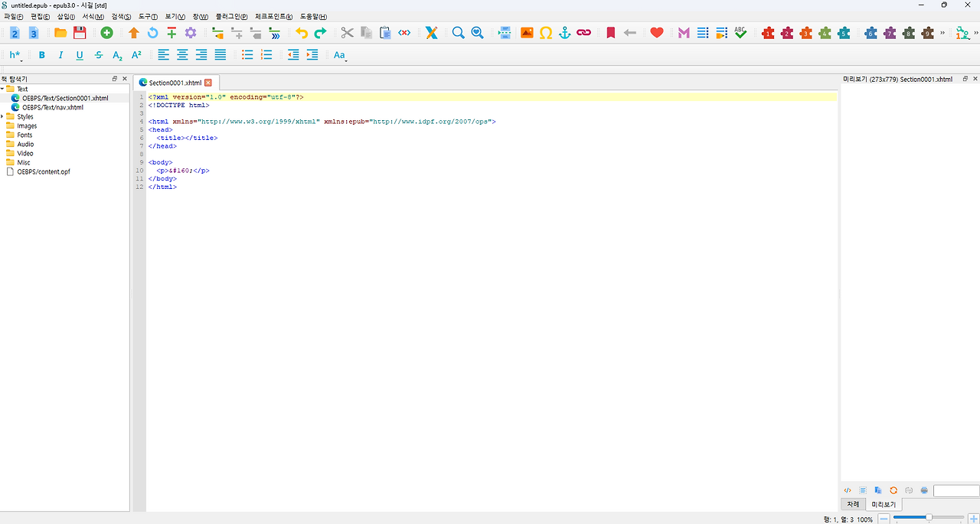Open the Aa change case dropdown
980x524 pixels.
(340, 55)
